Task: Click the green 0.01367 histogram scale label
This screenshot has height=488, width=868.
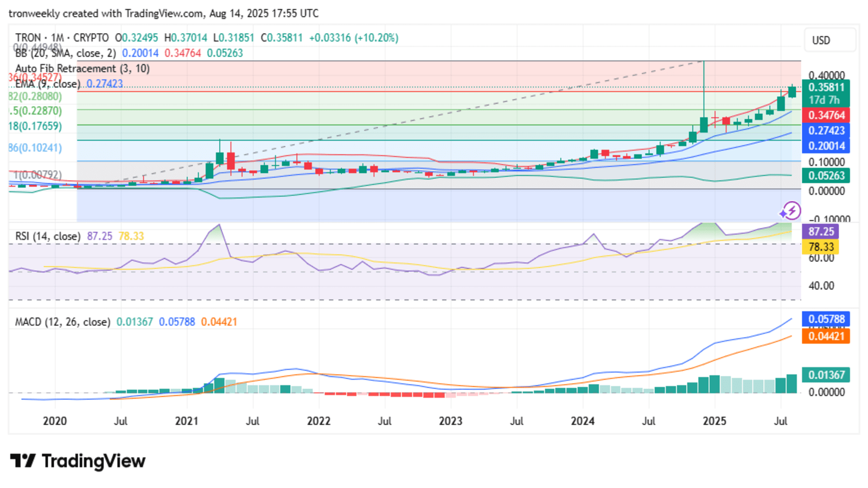Action: point(826,375)
